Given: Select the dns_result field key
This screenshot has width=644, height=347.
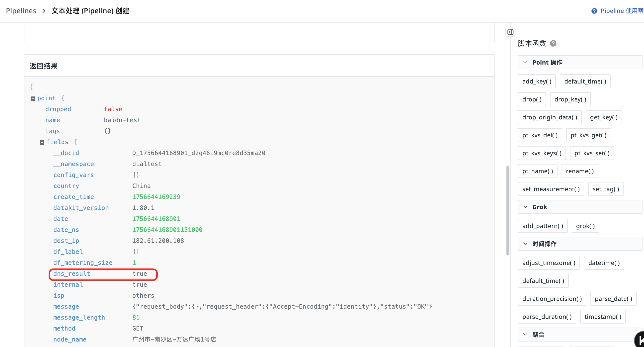Looking at the screenshot, I should pos(72,274).
